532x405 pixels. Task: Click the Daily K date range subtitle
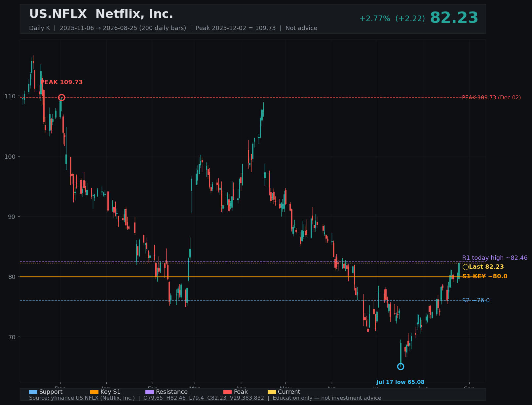point(173,28)
